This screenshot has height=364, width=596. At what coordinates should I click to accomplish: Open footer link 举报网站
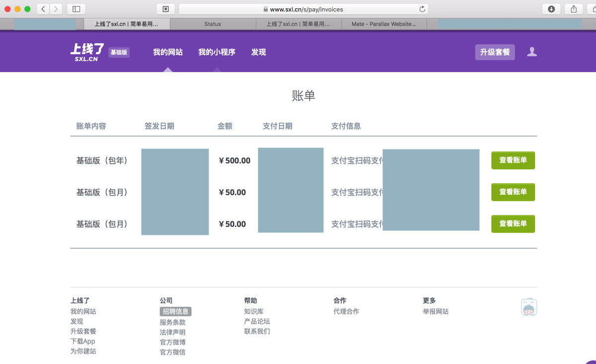coord(436,311)
